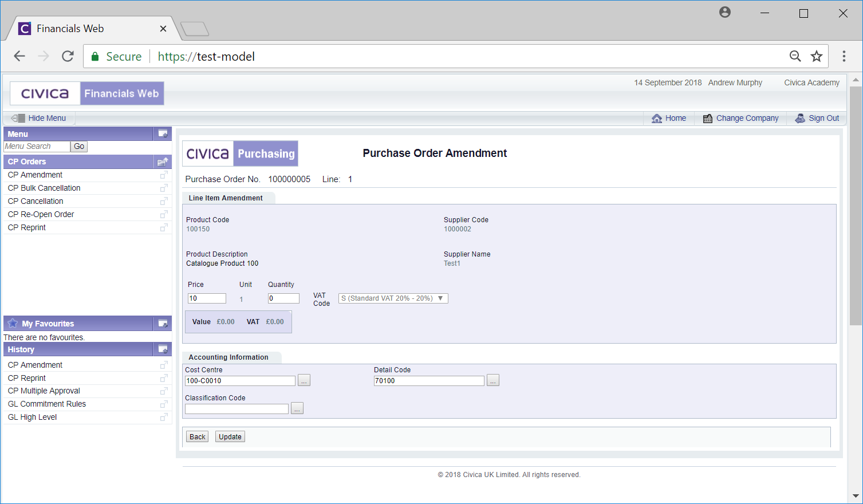
Task: Open GL High Level in History
Action: (32, 417)
